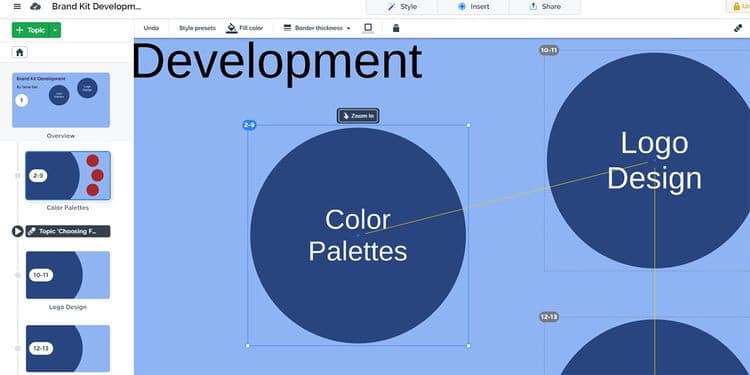
Task: Open the hamburger main menu
Action: tap(17, 6)
